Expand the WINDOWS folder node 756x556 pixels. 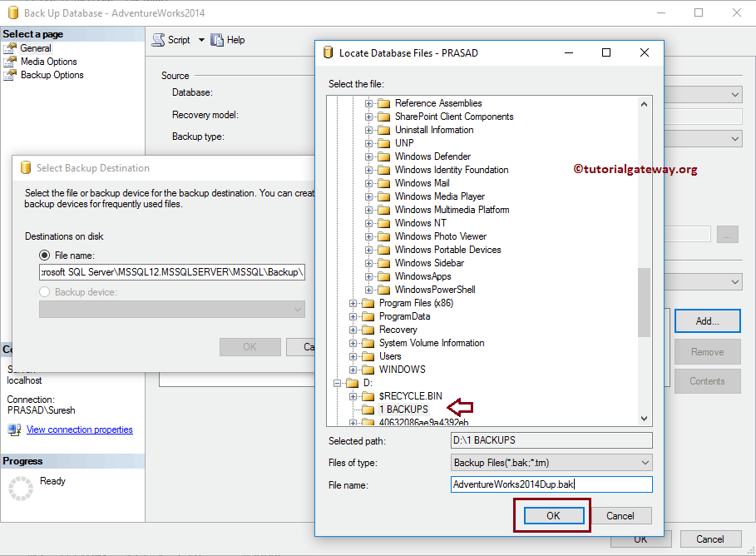[353, 370]
